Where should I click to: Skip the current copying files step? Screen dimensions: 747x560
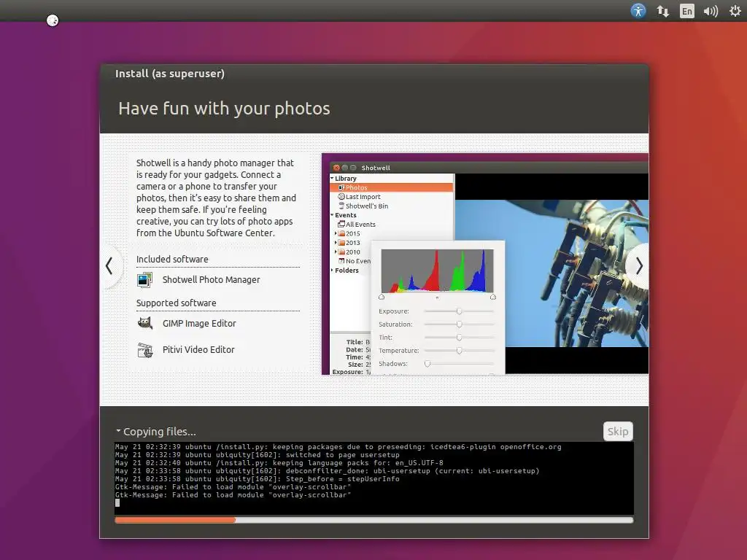coord(618,432)
